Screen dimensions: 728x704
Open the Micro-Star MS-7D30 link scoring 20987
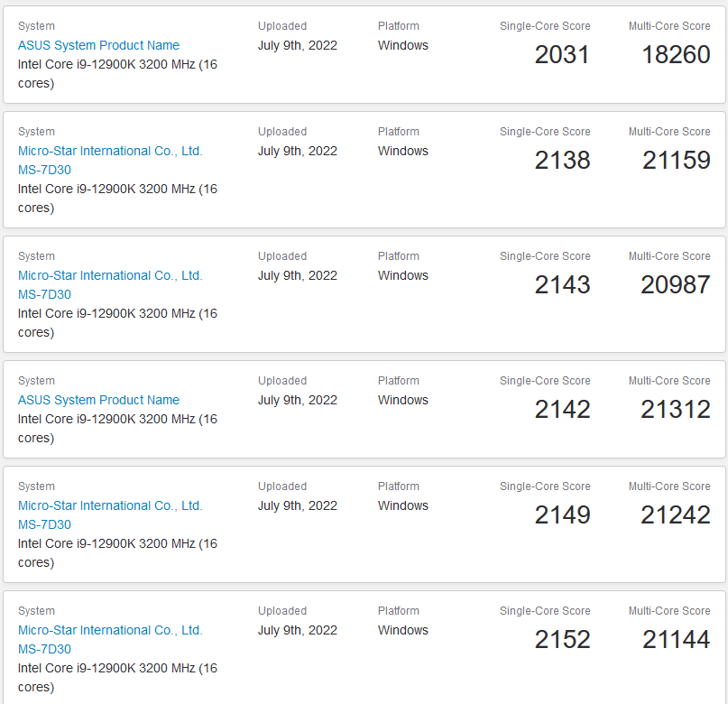point(110,276)
